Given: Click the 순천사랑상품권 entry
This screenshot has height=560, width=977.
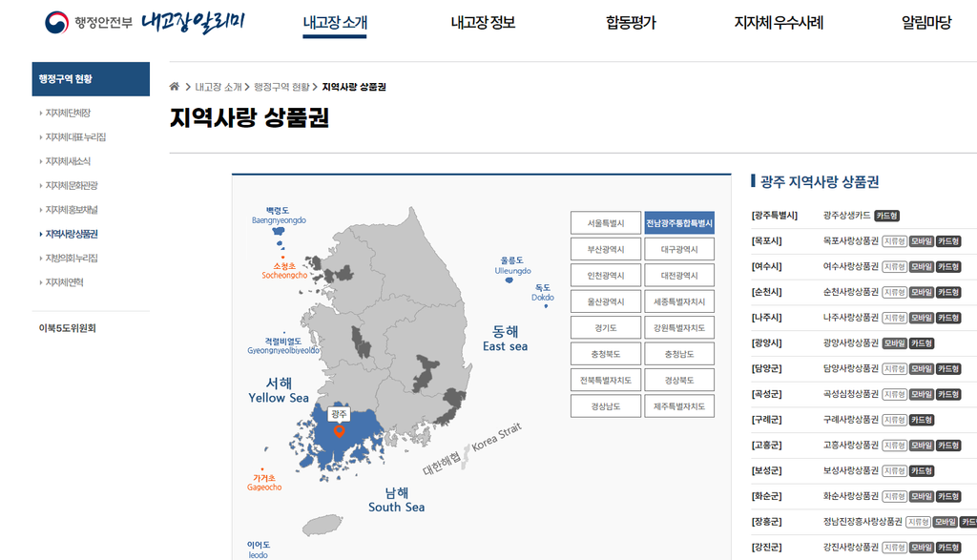Looking at the screenshot, I should (850, 292).
